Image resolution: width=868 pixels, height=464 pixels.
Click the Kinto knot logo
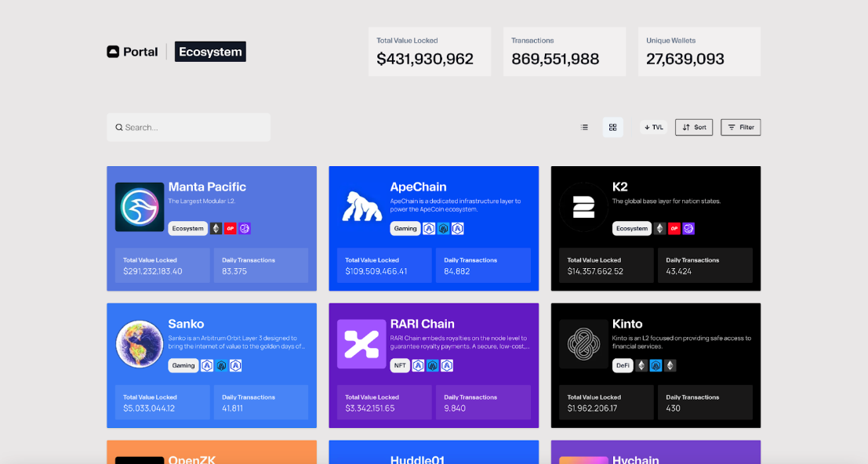coord(583,344)
